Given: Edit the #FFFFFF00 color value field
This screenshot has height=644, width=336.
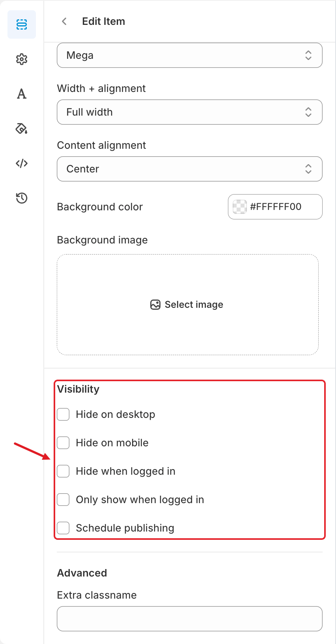Looking at the screenshot, I should pos(276,207).
